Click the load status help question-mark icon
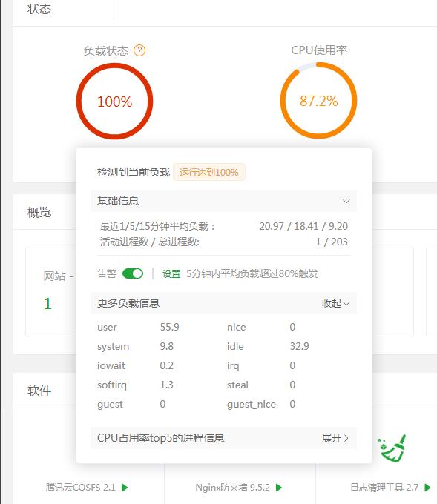This screenshot has height=504, width=437. pos(139,50)
